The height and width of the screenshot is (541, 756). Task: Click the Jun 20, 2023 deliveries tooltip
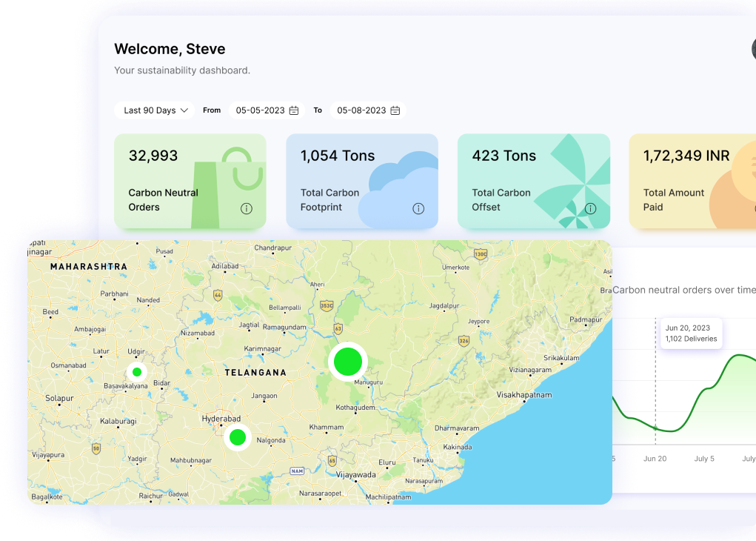click(x=691, y=333)
